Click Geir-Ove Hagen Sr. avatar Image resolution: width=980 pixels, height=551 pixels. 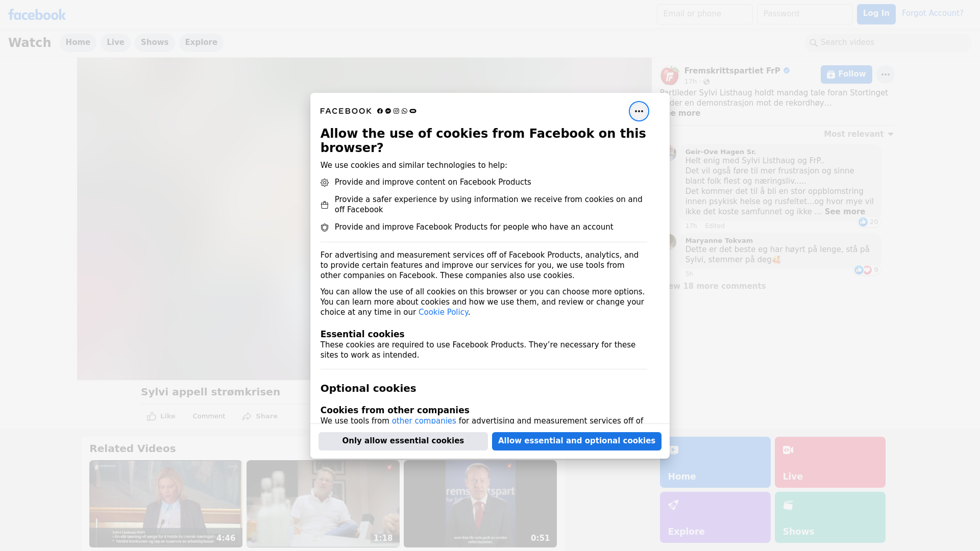pos(672,153)
